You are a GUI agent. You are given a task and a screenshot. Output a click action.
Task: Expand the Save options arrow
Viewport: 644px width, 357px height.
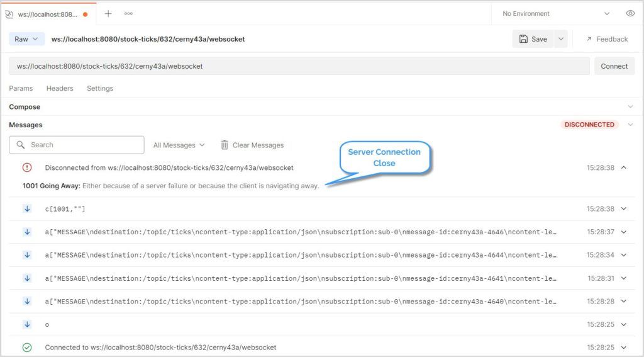click(x=560, y=39)
